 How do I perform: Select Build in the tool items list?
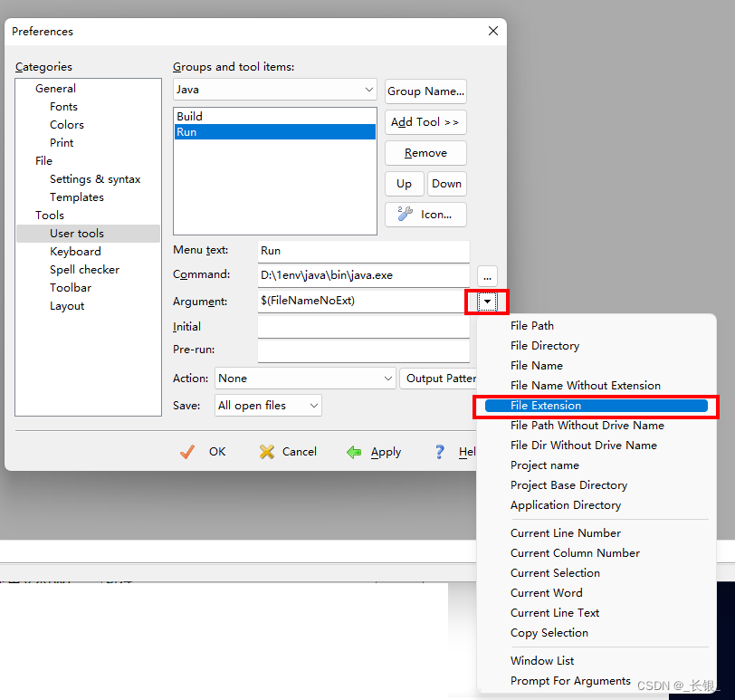(x=189, y=116)
